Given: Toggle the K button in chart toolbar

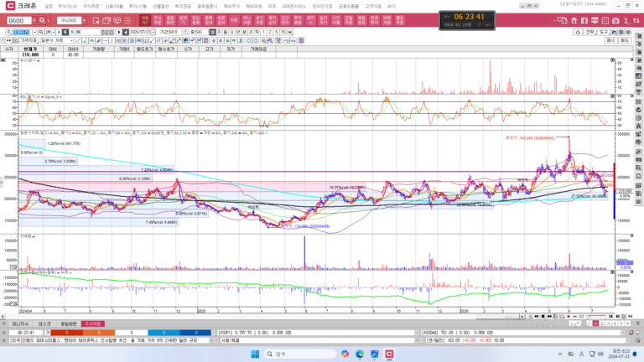Looking at the screenshot, I should pos(65,32).
